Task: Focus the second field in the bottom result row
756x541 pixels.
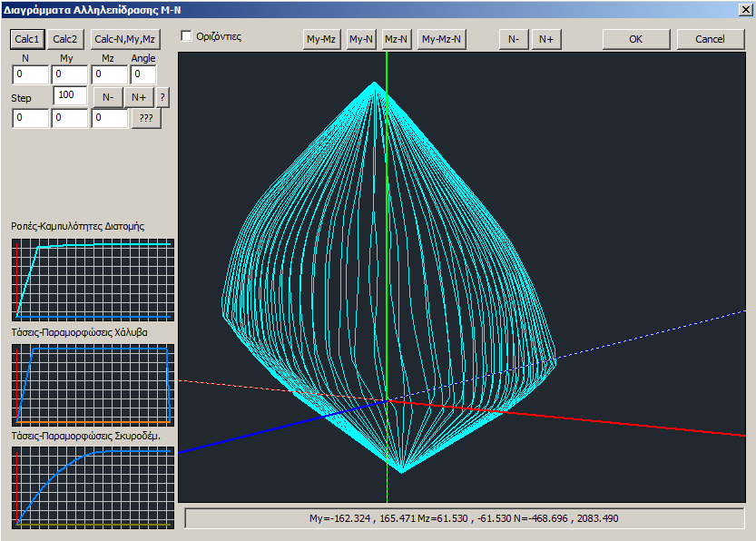Action: (x=70, y=118)
